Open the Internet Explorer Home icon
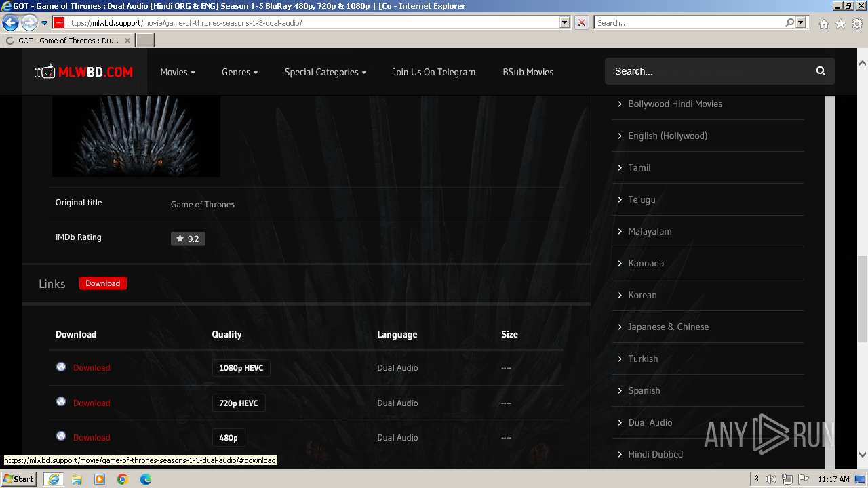The image size is (868, 488). (x=823, y=24)
